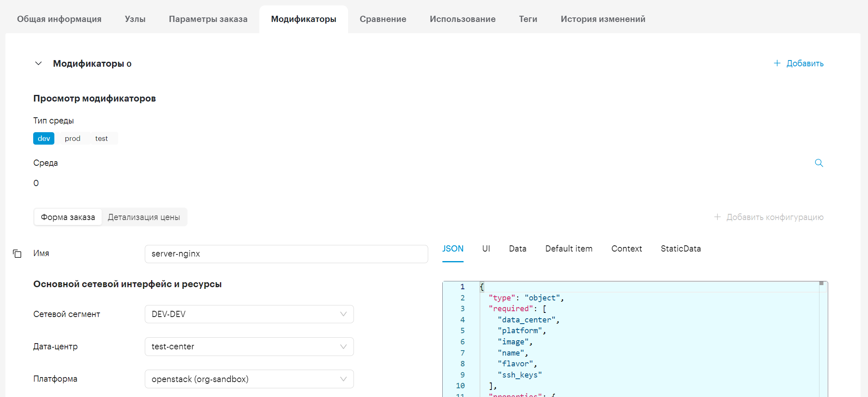Open the История изменений tab
The width and height of the screenshot is (868, 397).
(603, 19)
